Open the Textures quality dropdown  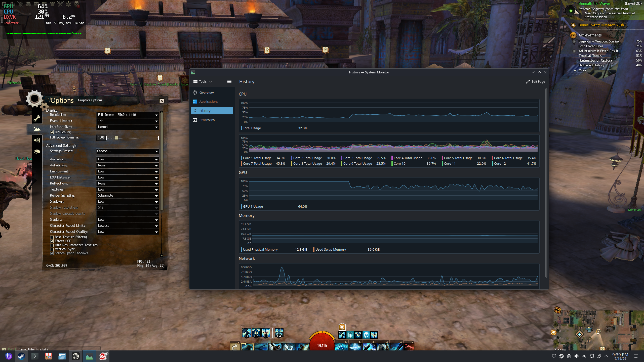(128, 190)
